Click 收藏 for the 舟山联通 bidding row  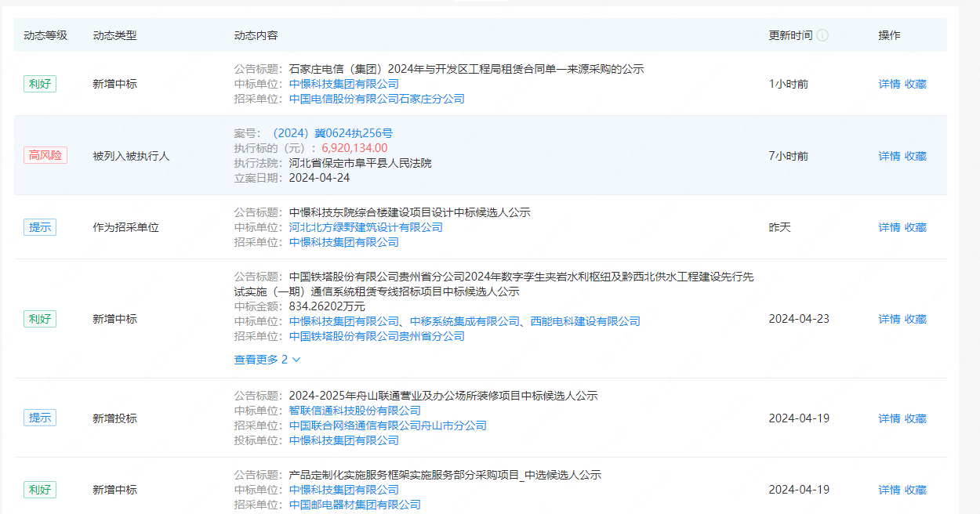click(x=916, y=418)
